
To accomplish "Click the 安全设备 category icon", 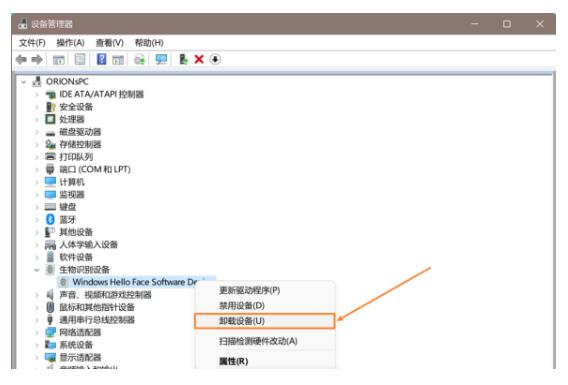I will (x=50, y=107).
